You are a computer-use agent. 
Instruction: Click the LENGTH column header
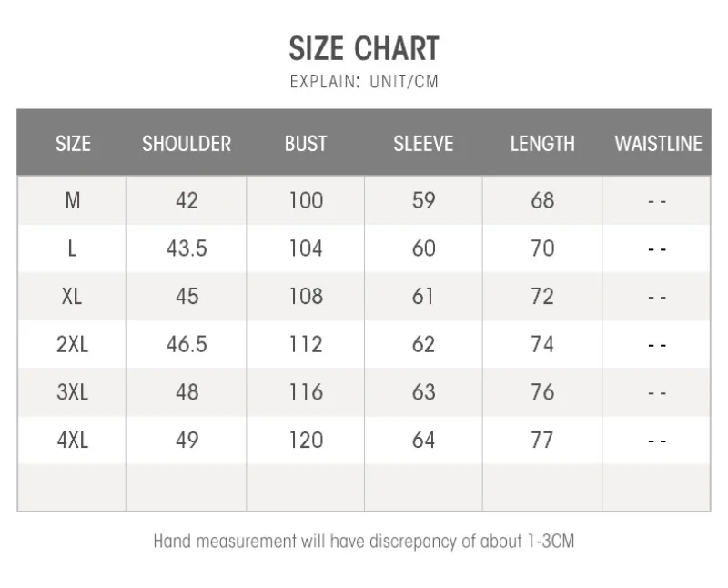click(542, 144)
